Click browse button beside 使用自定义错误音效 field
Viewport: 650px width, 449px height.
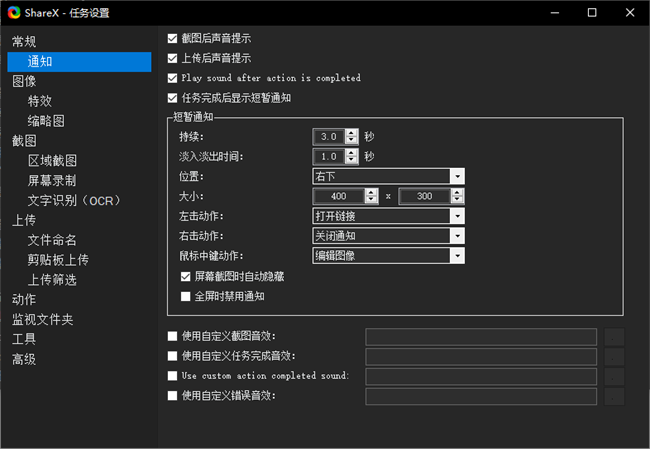coord(614,396)
